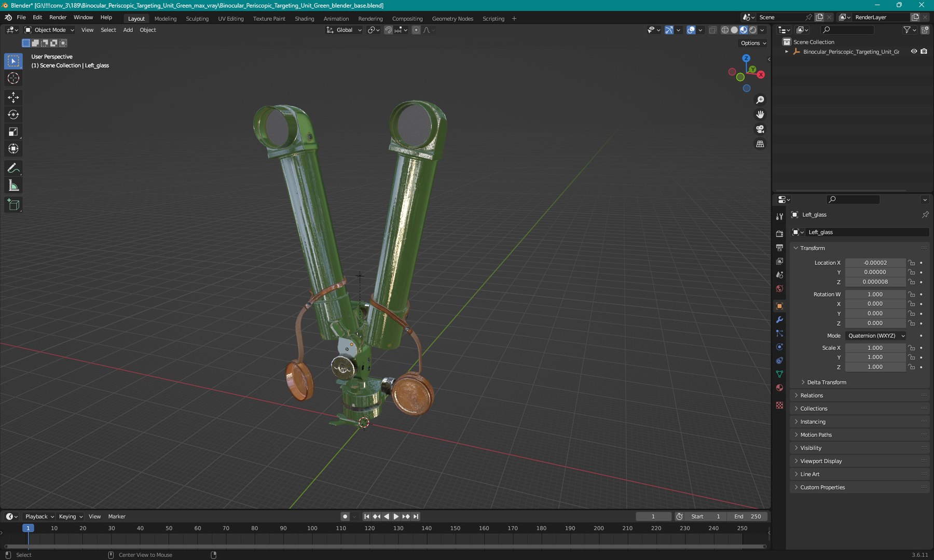This screenshot has width=934, height=560.
Task: Toggle snapping magnet in header
Action: pos(388,30)
